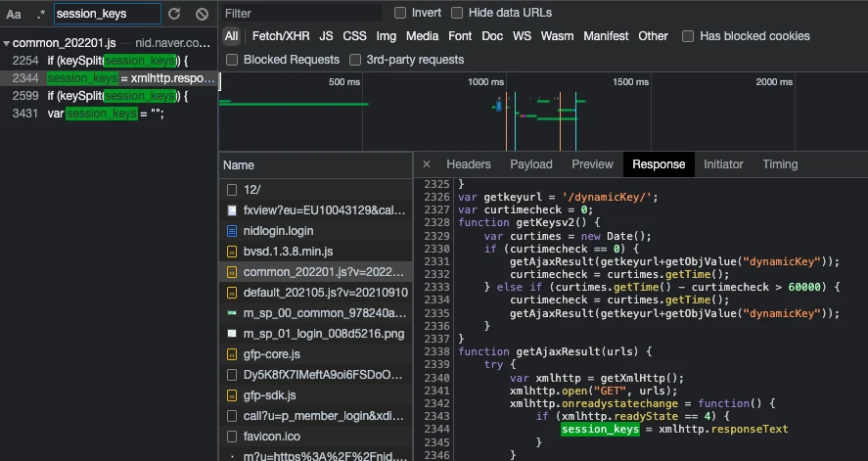Filter requests by Img
Screen dimensions: 868x461
(386, 36)
